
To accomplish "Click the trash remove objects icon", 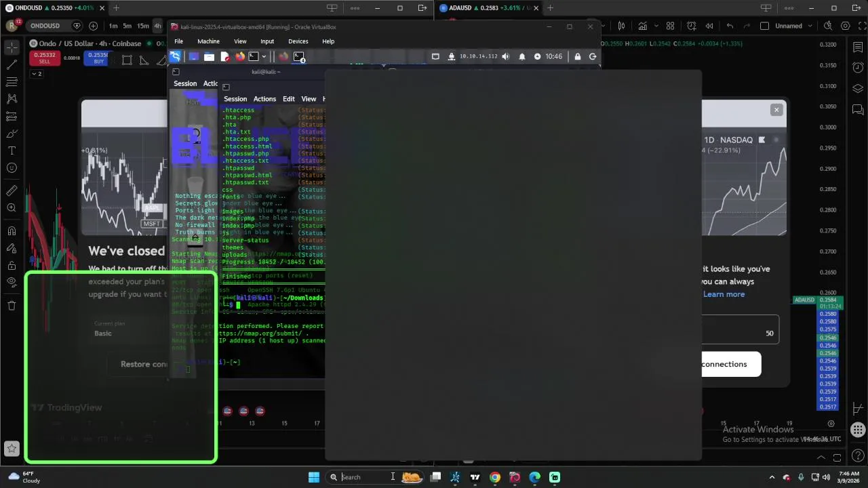I will click(12, 306).
